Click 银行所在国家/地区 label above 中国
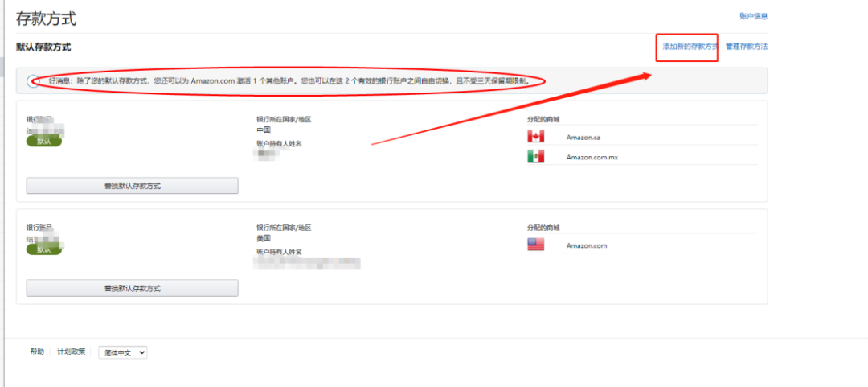 tap(284, 120)
